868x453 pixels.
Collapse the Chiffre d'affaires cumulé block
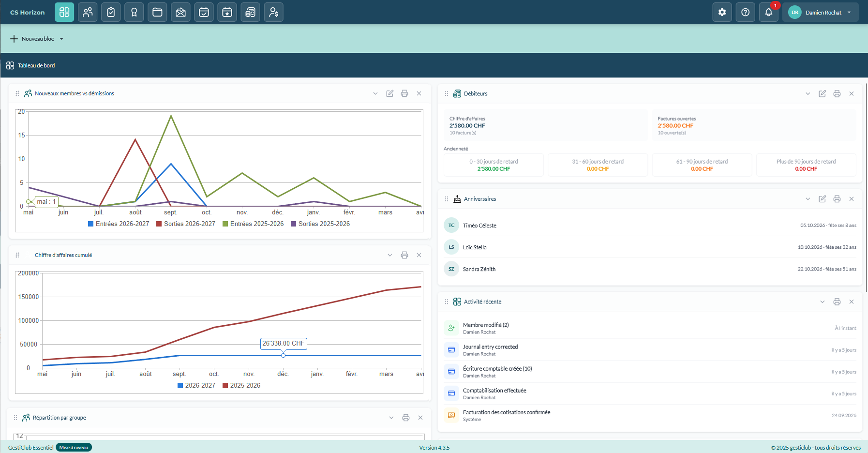[390, 255]
